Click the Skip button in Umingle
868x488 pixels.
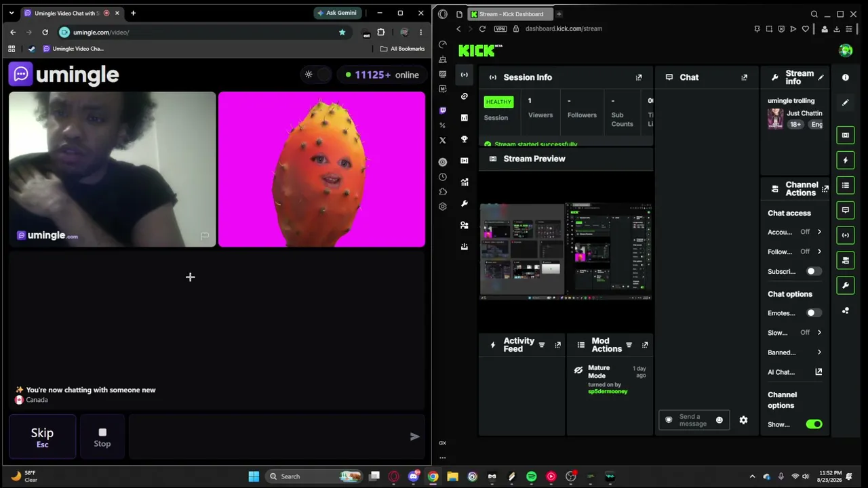(x=42, y=436)
